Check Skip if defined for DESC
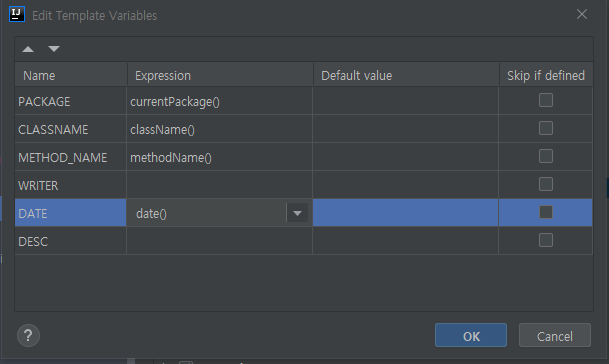609x364 pixels. (546, 240)
